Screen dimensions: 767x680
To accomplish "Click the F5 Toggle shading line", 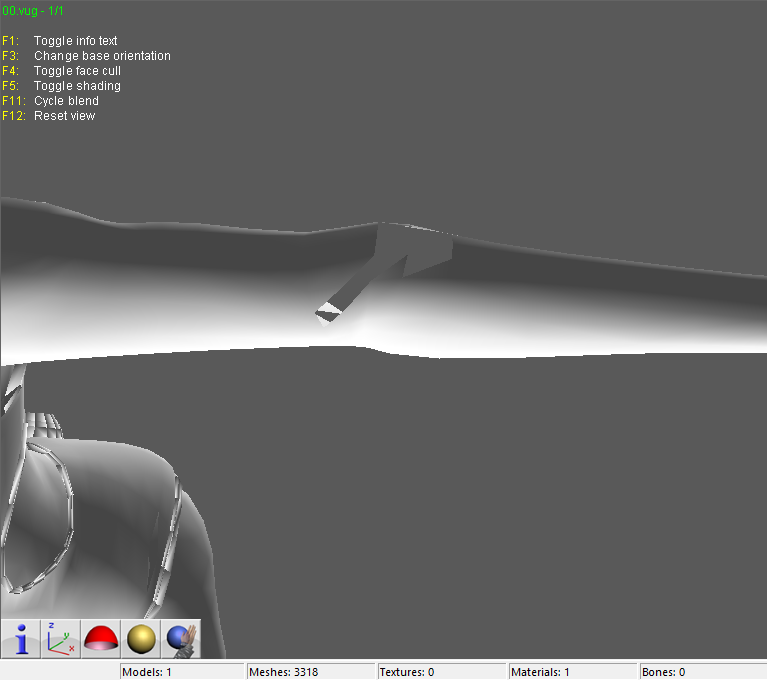I will tap(76, 86).
